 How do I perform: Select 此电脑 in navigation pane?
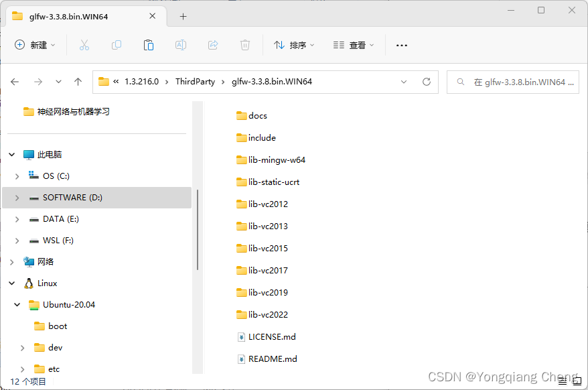[x=42, y=154]
